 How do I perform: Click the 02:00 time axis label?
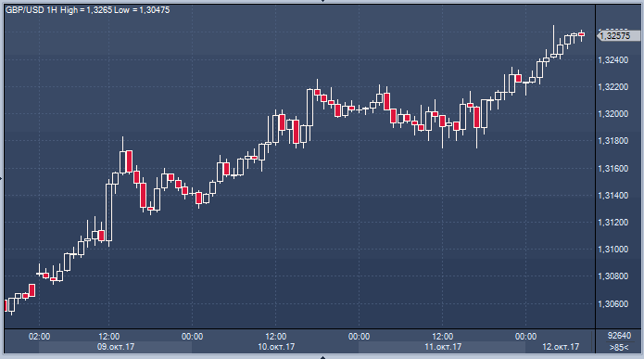[x=40, y=337]
